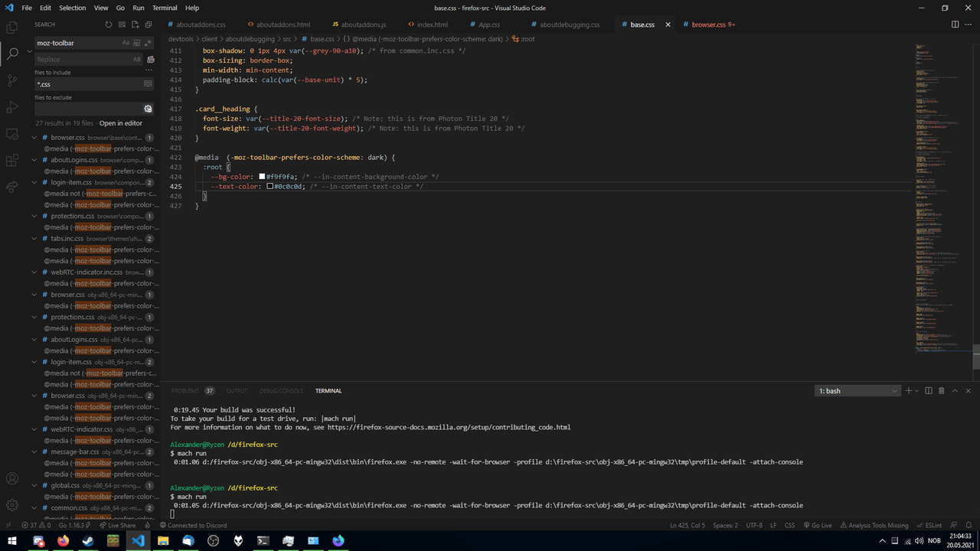Click the CSS language mode indicator
The width and height of the screenshot is (980, 551).
tap(790, 526)
